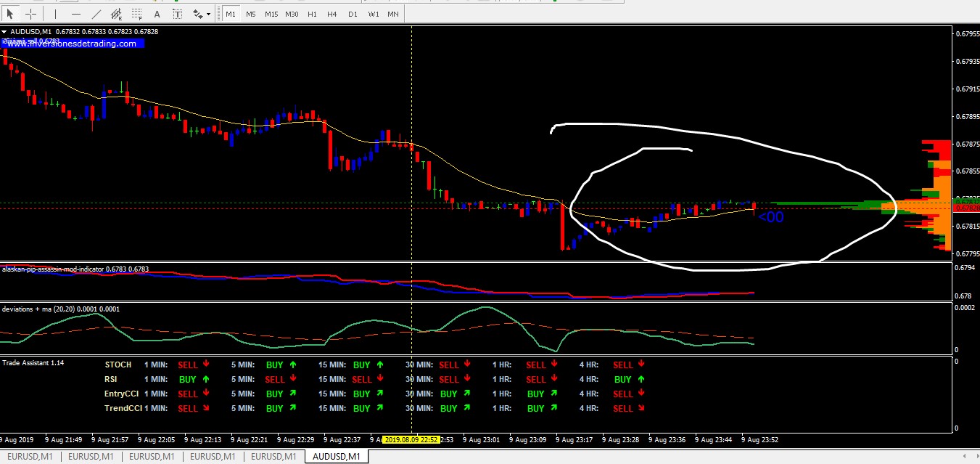Open the third EURUSD,M1 chart tab
980x464 pixels.
point(151,457)
